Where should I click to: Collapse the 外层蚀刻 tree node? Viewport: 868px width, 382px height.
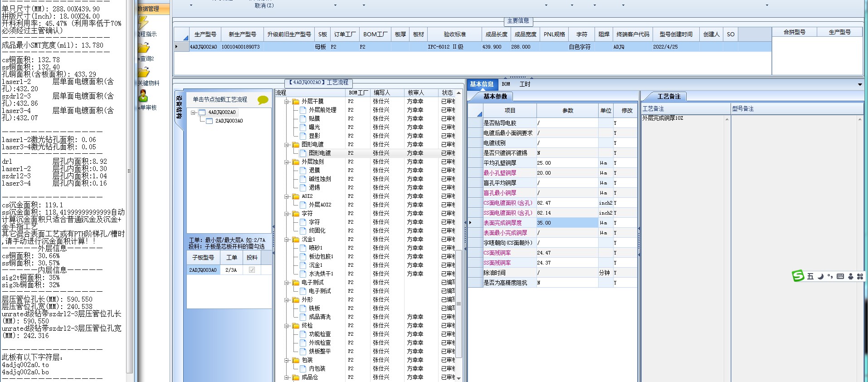click(287, 162)
